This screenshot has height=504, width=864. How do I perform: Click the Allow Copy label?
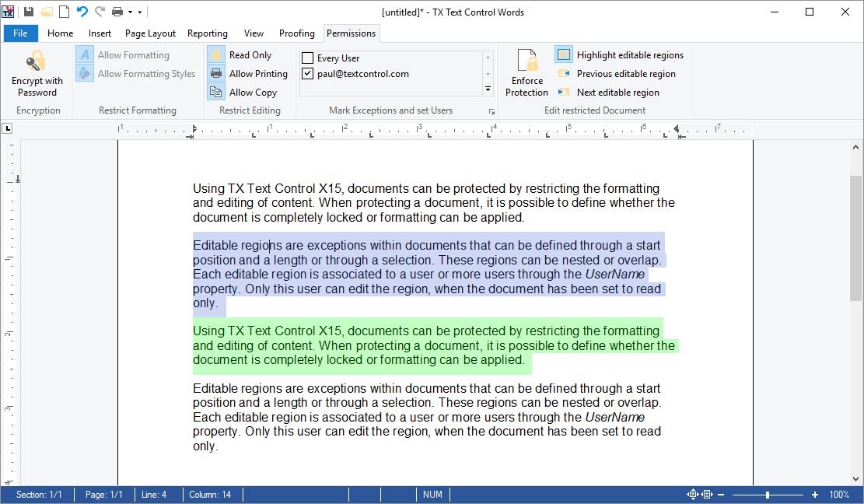pos(253,93)
